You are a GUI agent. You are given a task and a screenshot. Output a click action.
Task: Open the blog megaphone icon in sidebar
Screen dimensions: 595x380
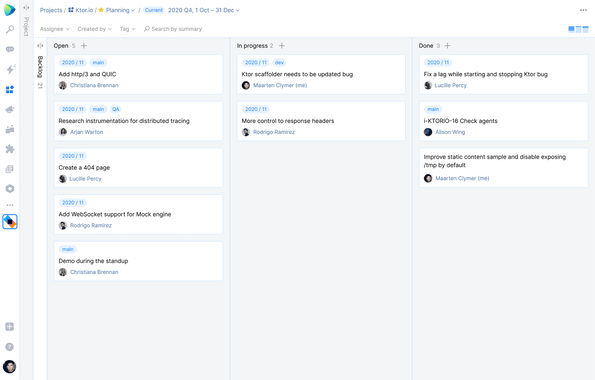pyautogui.click(x=10, y=109)
